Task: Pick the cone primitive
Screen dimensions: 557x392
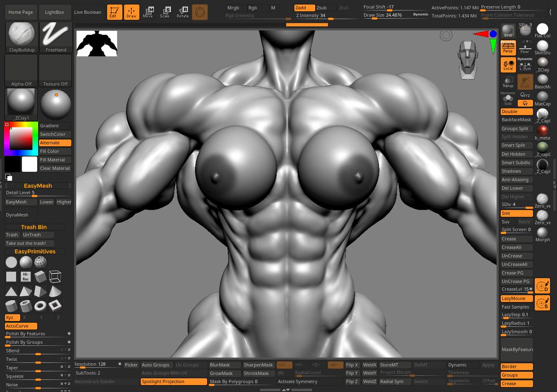Action: click(55, 291)
